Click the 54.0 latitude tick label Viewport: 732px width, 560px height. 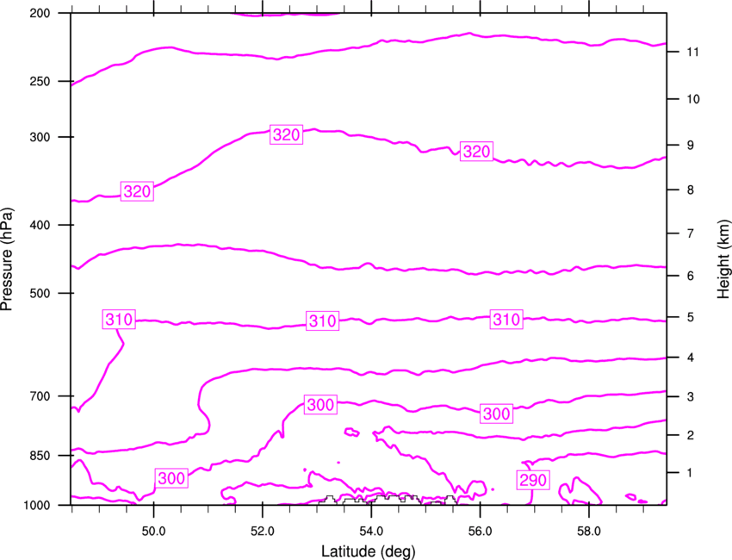pos(371,532)
